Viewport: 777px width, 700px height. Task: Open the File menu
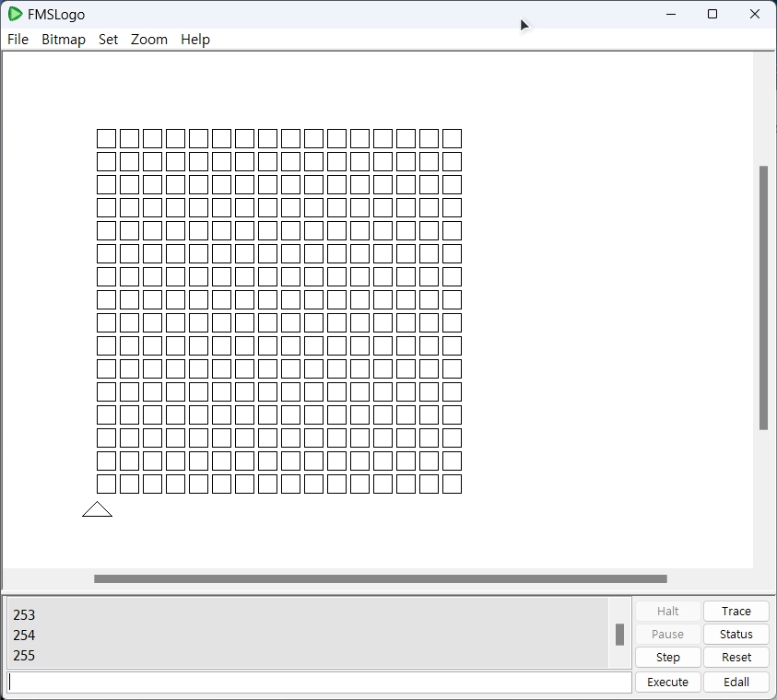(x=18, y=39)
